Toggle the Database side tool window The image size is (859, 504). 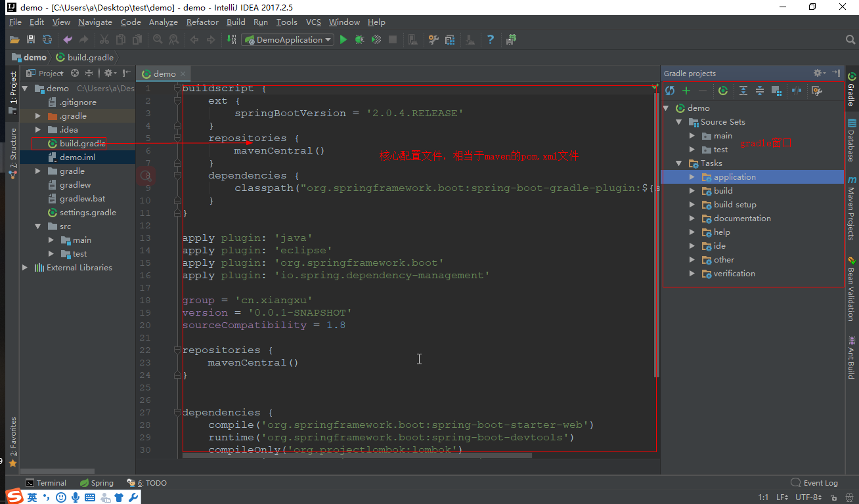(x=851, y=140)
